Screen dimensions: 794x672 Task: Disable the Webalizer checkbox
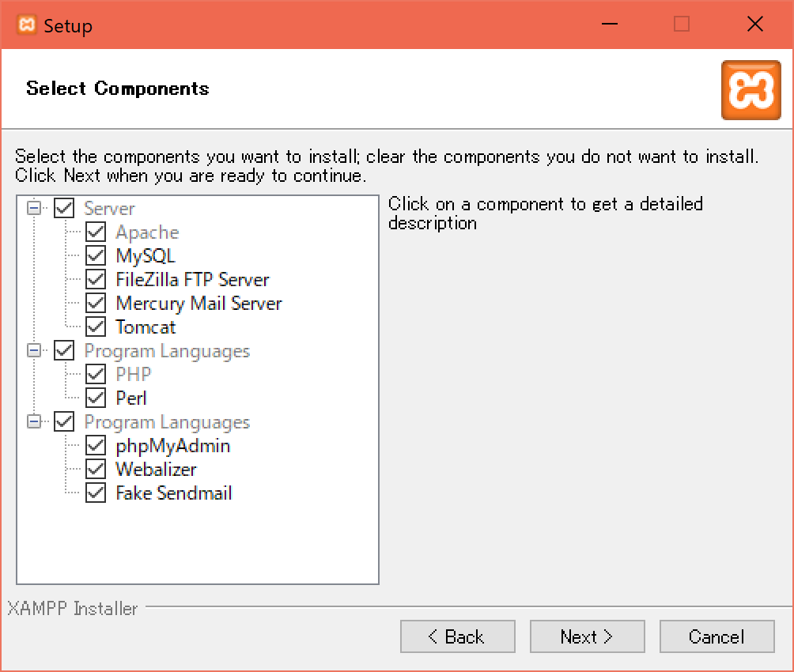coord(96,469)
